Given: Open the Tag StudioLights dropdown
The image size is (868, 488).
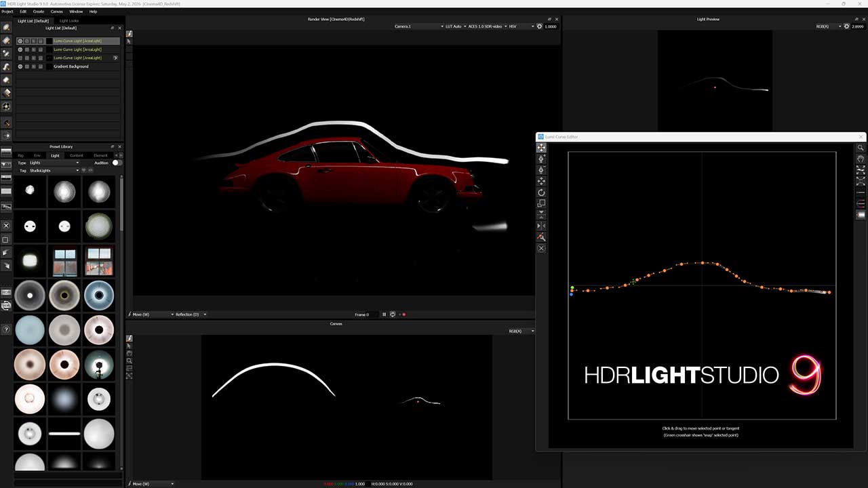Looking at the screenshot, I should coord(56,171).
